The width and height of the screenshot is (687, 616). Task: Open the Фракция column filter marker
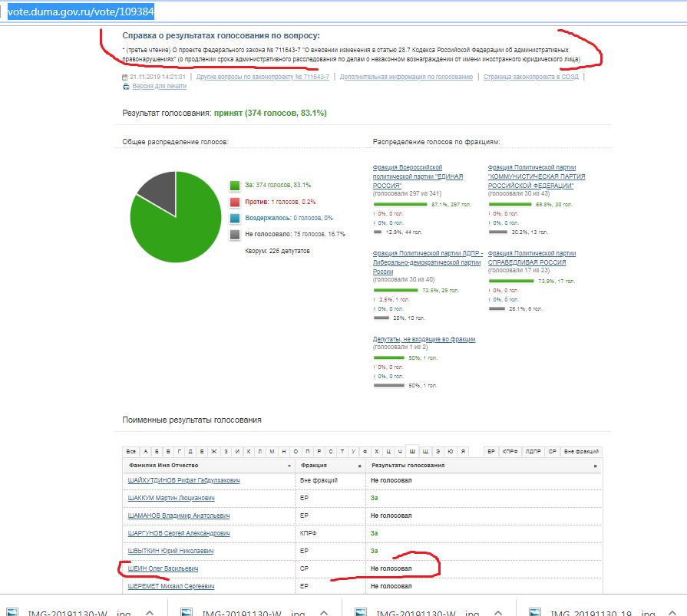coord(359,466)
